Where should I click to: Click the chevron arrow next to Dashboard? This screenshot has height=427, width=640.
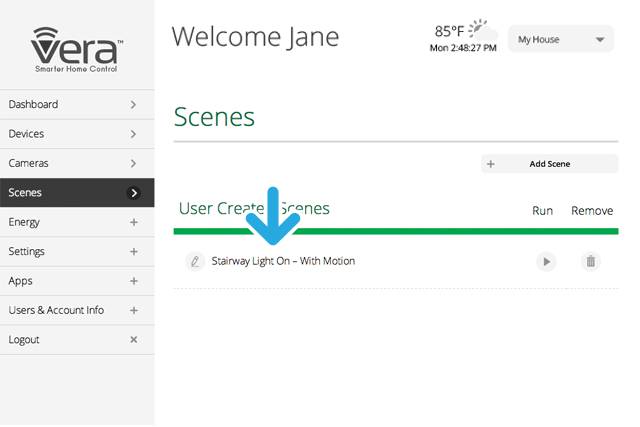point(134,104)
